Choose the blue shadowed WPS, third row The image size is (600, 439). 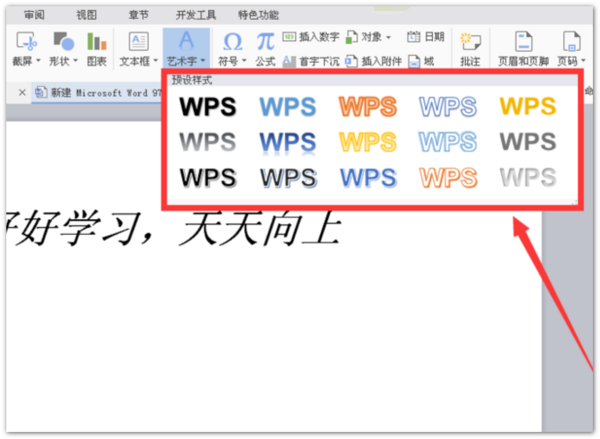point(368,178)
